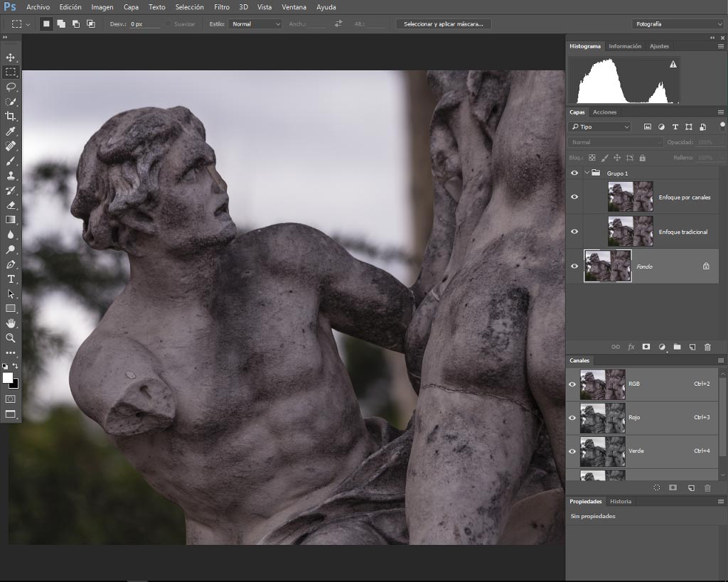The width and height of the screenshot is (728, 582).
Task: Select the Pen tool
Action: [10, 264]
